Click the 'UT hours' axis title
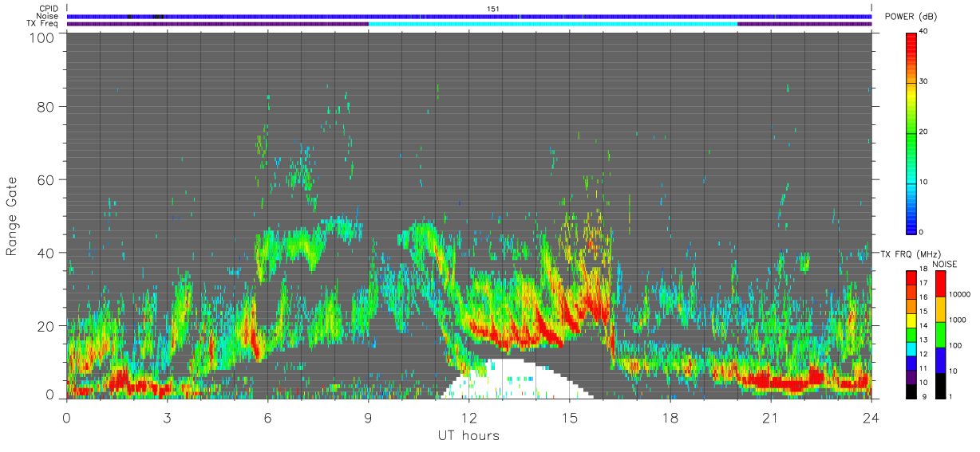 [x=468, y=435]
